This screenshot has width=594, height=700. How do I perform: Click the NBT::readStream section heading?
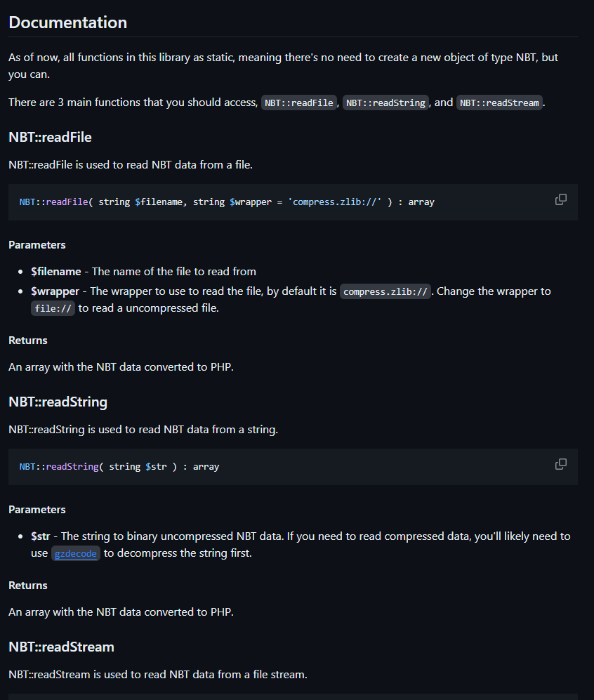coord(61,647)
